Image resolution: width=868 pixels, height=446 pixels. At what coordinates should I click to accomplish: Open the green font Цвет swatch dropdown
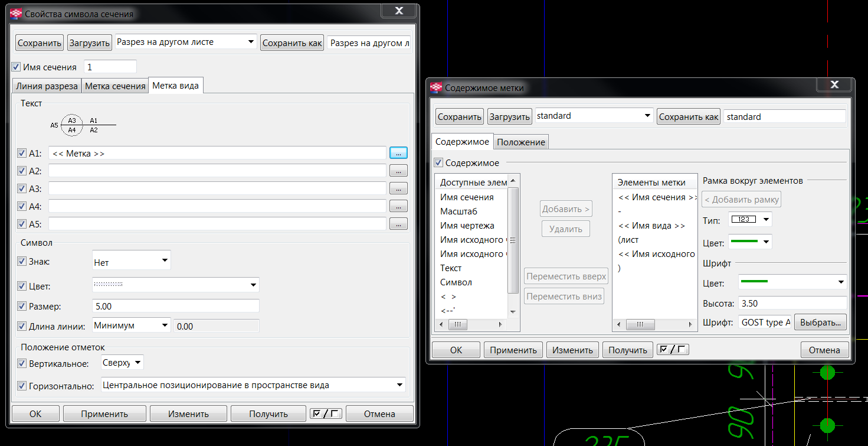pyautogui.click(x=792, y=282)
